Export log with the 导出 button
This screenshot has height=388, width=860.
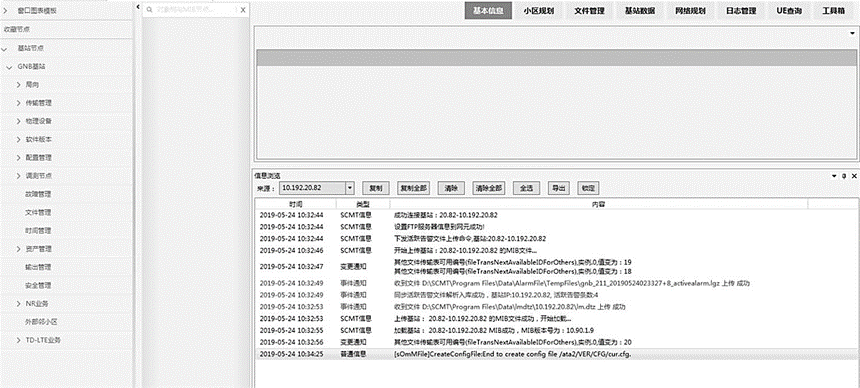coord(558,188)
